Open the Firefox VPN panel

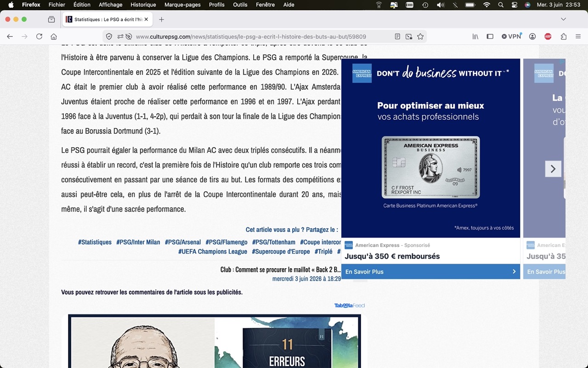coord(511,37)
